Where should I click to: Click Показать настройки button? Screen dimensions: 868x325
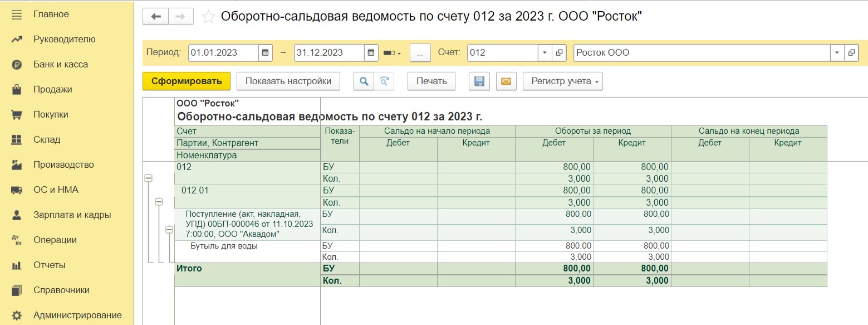(x=288, y=81)
